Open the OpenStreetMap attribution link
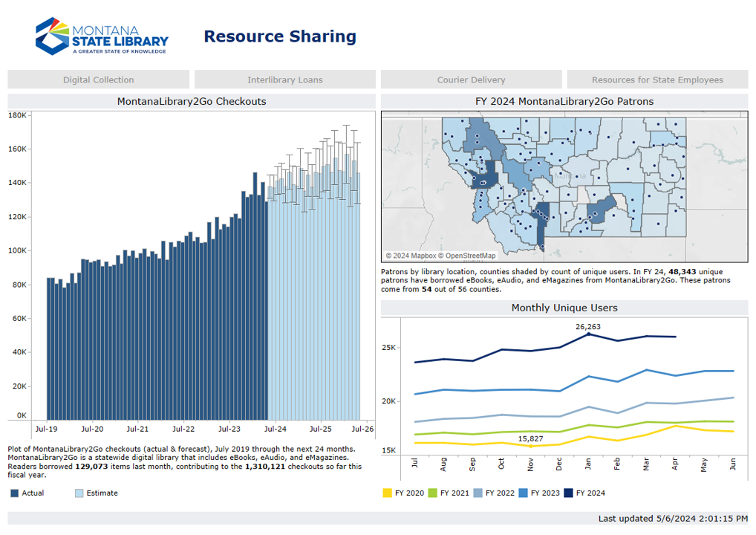756x535 pixels. pyautogui.click(x=466, y=256)
